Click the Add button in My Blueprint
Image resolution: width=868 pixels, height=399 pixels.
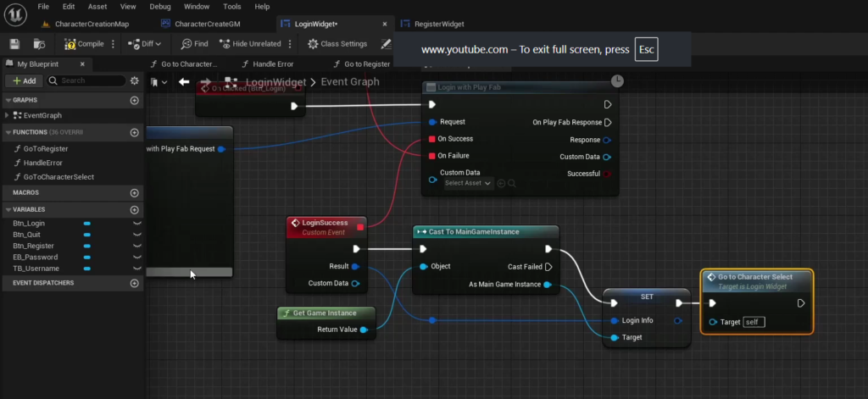pos(25,80)
